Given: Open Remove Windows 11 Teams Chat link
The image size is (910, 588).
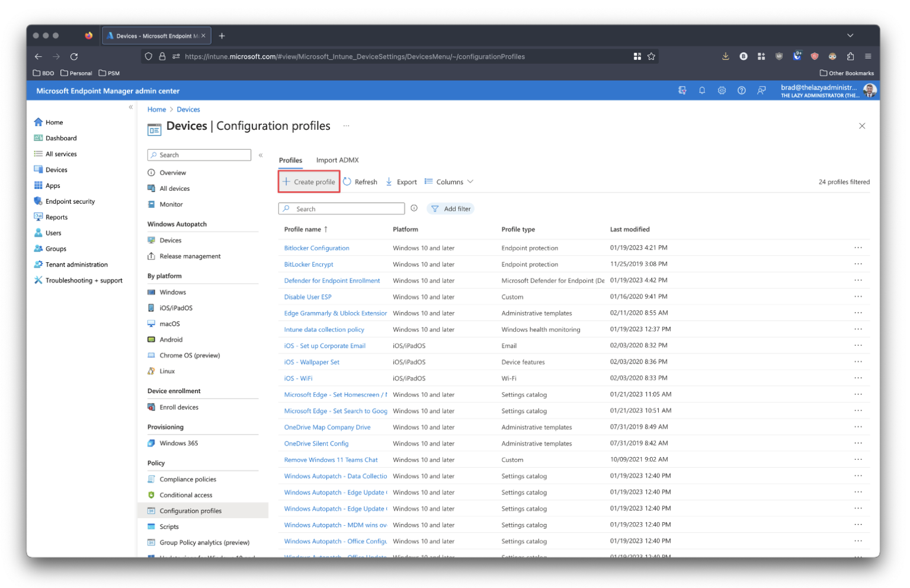Looking at the screenshot, I should coord(331,460).
